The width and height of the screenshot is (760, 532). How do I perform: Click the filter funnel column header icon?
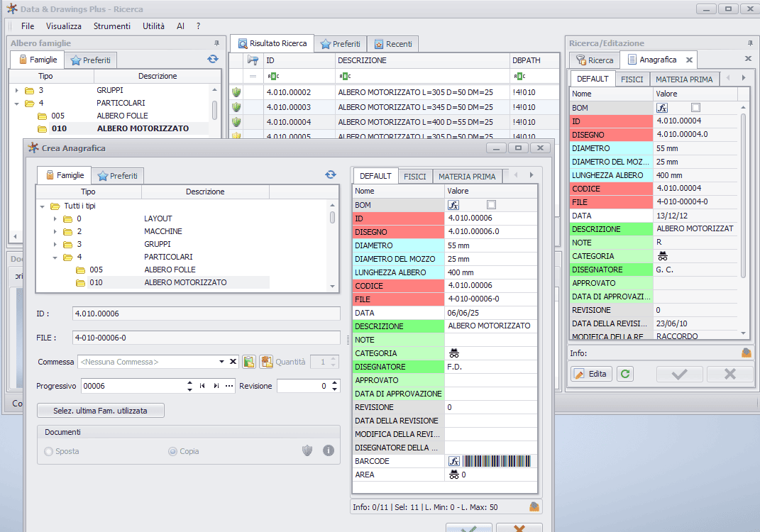click(x=253, y=60)
